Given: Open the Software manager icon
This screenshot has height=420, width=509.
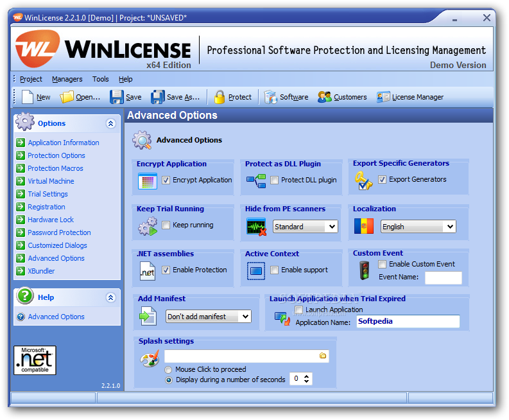Looking at the screenshot, I should pyautogui.click(x=270, y=97).
